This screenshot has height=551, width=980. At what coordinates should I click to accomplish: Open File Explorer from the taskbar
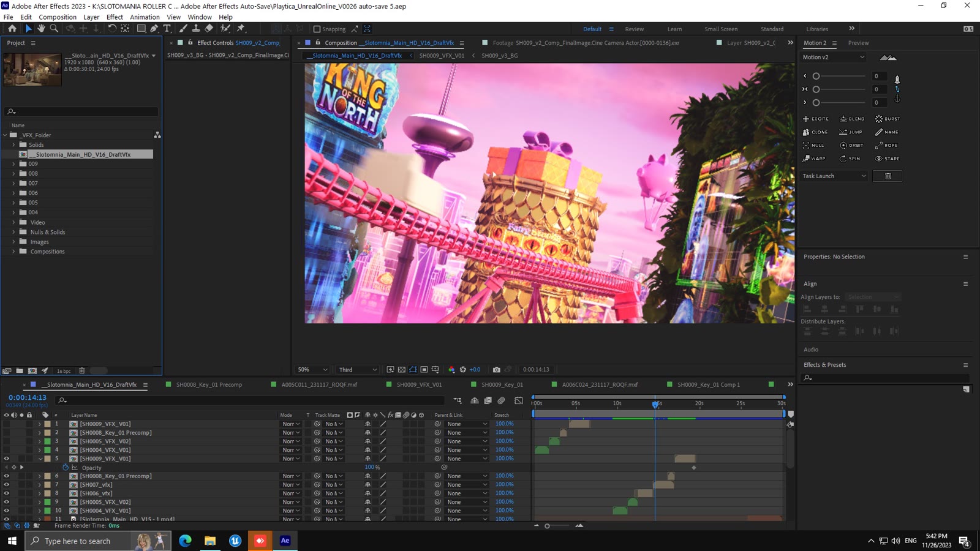click(210, 541)
